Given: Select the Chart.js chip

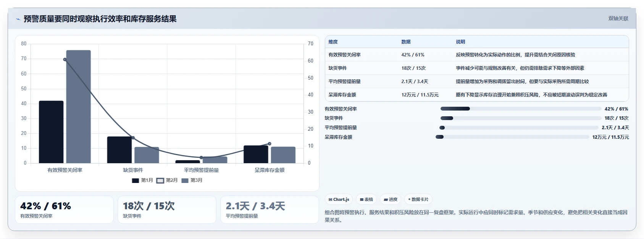Looking at the screenshot, I should click(x=339, y=199).
